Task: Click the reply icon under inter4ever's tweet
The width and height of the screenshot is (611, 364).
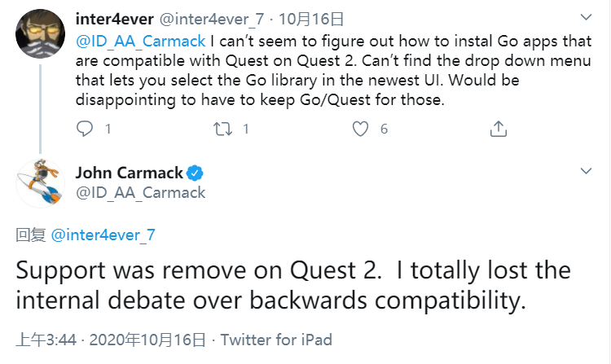Action: [85, 129]
